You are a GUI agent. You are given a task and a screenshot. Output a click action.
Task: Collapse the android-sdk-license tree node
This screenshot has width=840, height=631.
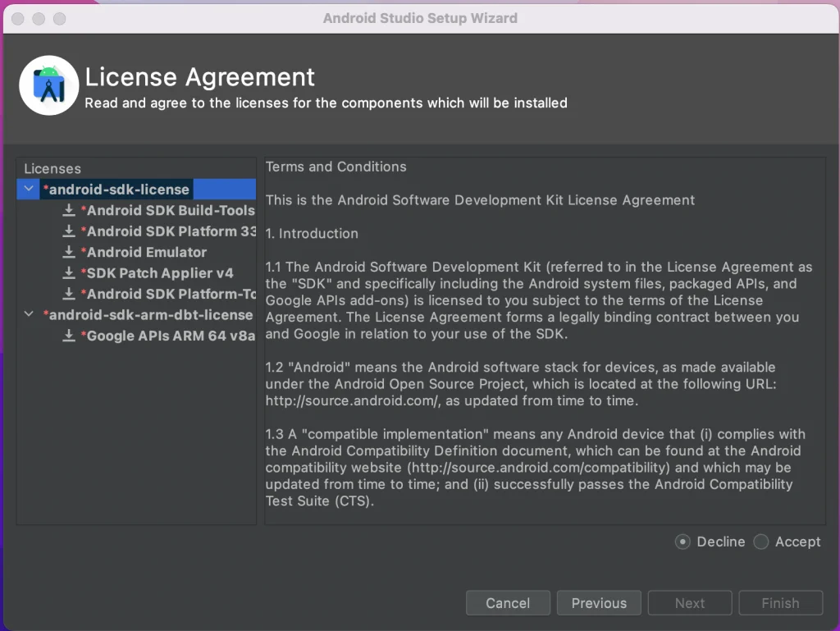[x=29, y=189]
